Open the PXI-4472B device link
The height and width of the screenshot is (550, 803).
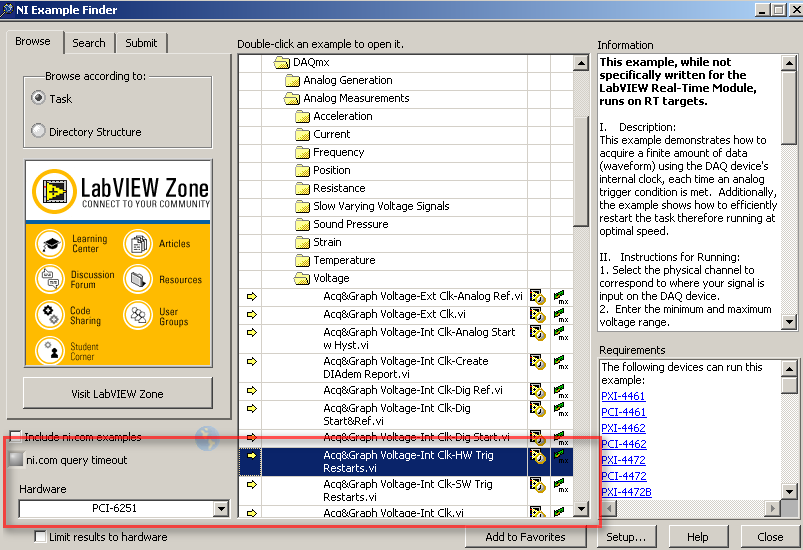(626, 492)
